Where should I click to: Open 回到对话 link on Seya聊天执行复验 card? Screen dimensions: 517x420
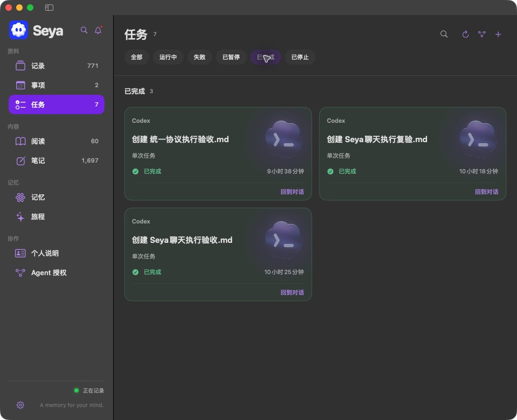click(x=486, y=192)
